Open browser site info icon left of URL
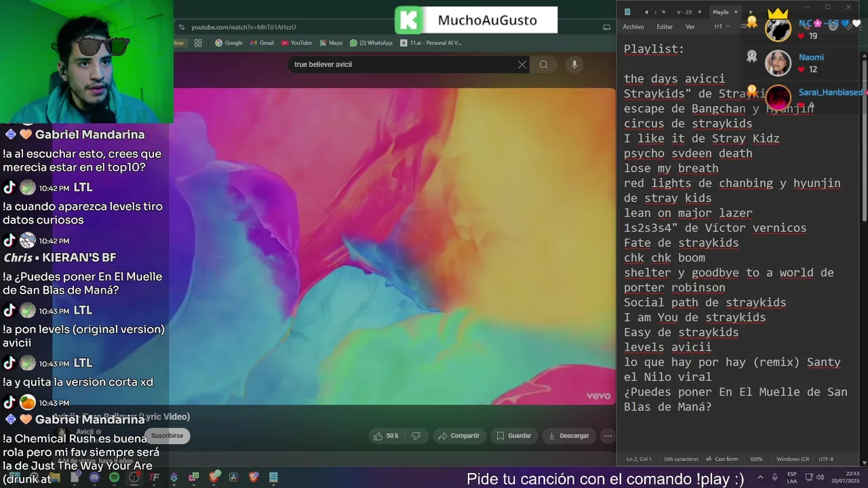The height and width of the screenshot is (488, 868). coord(181,27)
